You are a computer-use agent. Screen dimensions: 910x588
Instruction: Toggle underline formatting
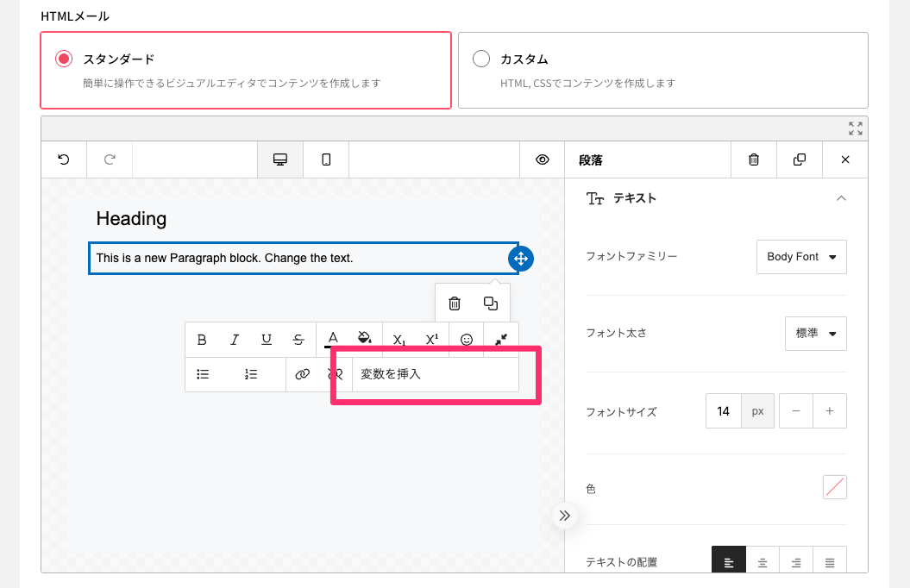click(267, 340)
